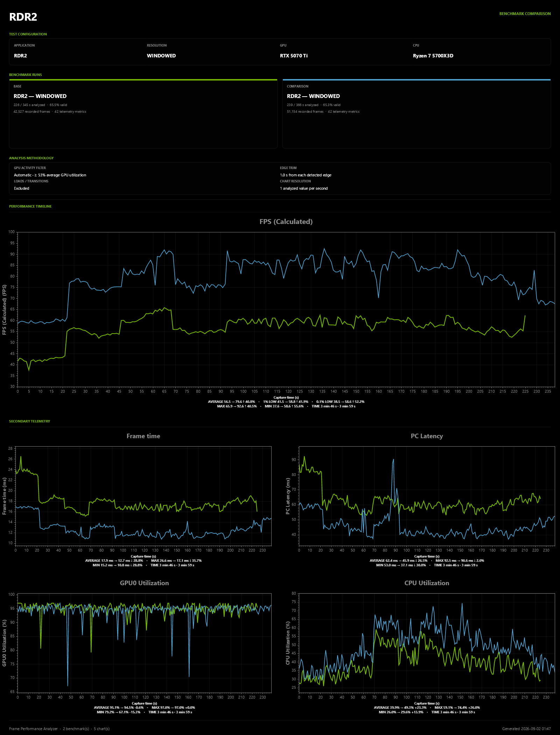This screenshot has height=735, width=560.
Task: Click the SECONDARY TELEMETRY section heading
Action: click(x=30, y=421)
